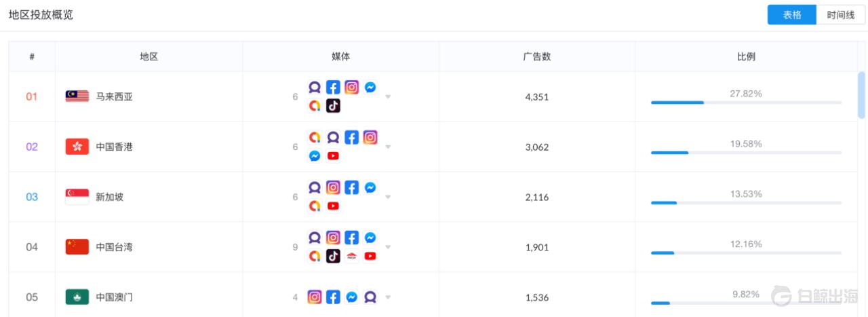Image resolution: width=868 pixels, height=317 pixels.
Task: Click the 比例 column header
Action: click(746, 56)
